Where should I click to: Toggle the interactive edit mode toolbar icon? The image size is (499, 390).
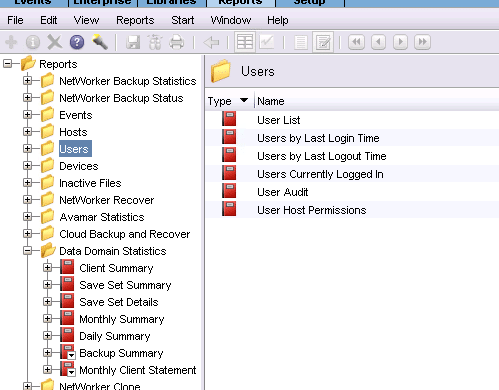(x=323, y=42)
